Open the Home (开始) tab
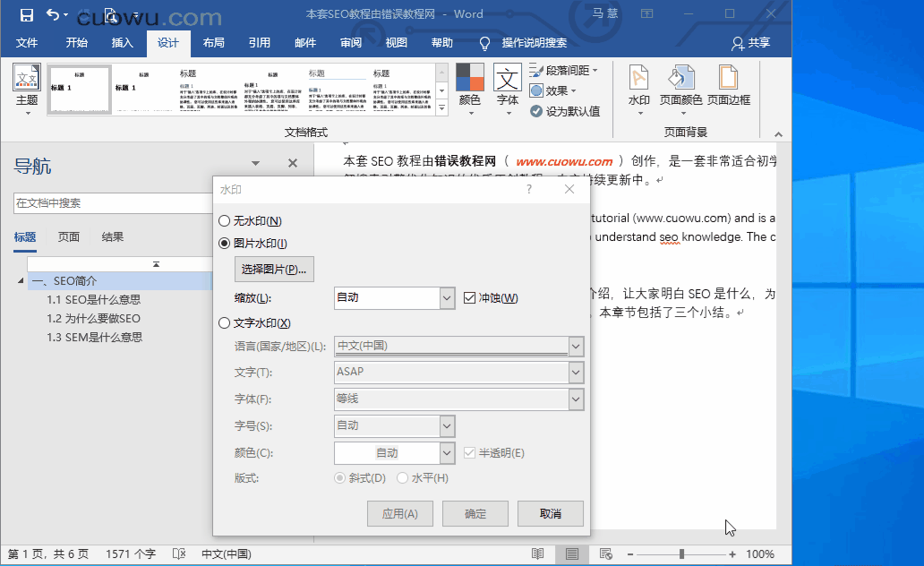Screen dimensions: 924x566 pos(77,43)
